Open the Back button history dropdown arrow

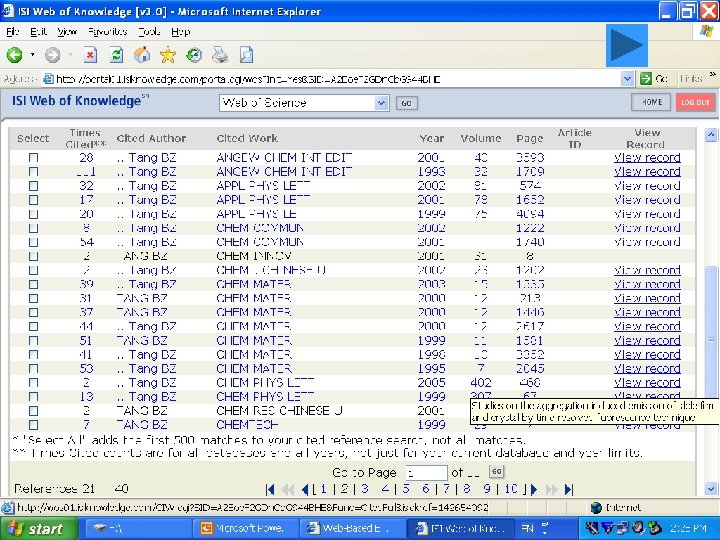pyautogui.click(x=32, y=55)
